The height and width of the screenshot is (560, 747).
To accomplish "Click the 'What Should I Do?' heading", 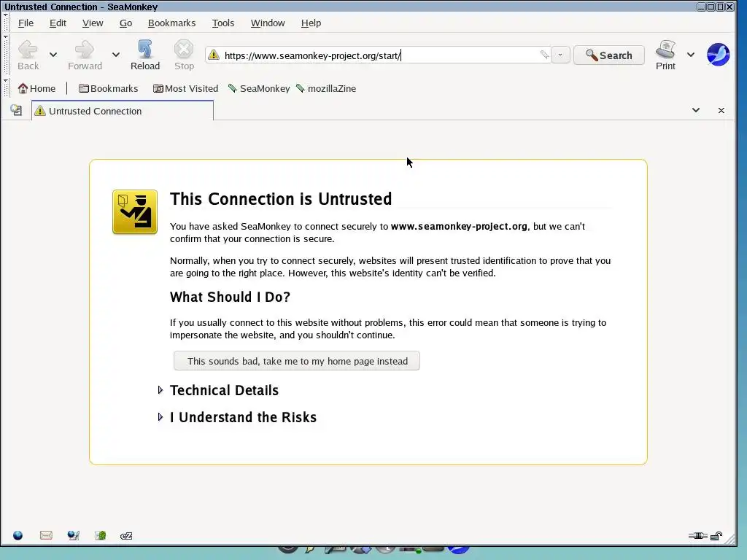I will [x=230, y=297].
